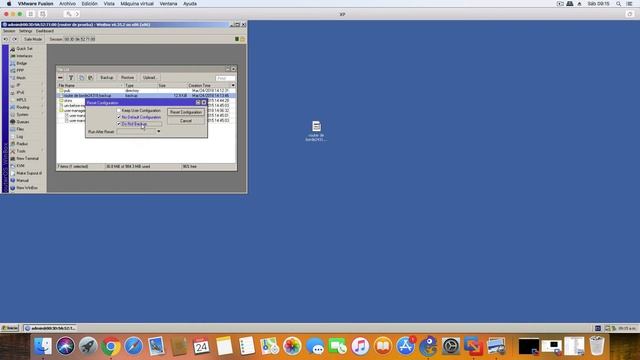
Task: Open Mesh in WinBox sidebar
Action: coord(21,78)
